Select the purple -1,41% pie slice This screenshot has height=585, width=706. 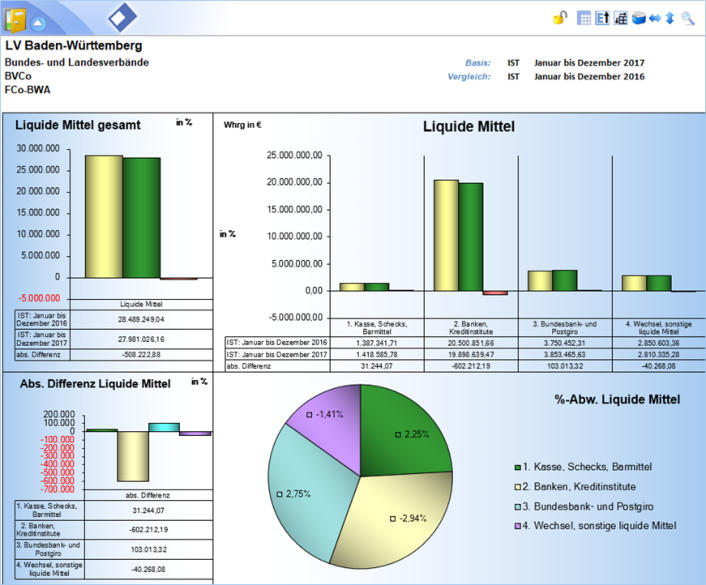pos(322,415)
